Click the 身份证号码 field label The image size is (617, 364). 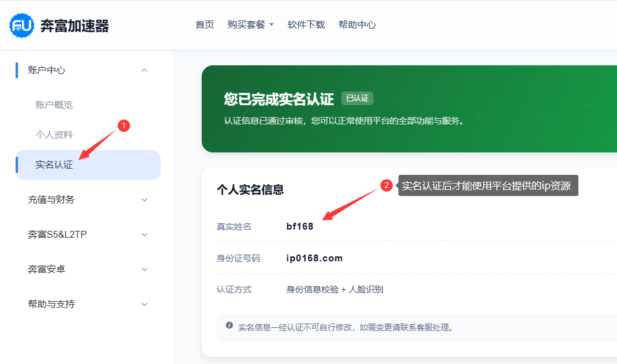238,258
